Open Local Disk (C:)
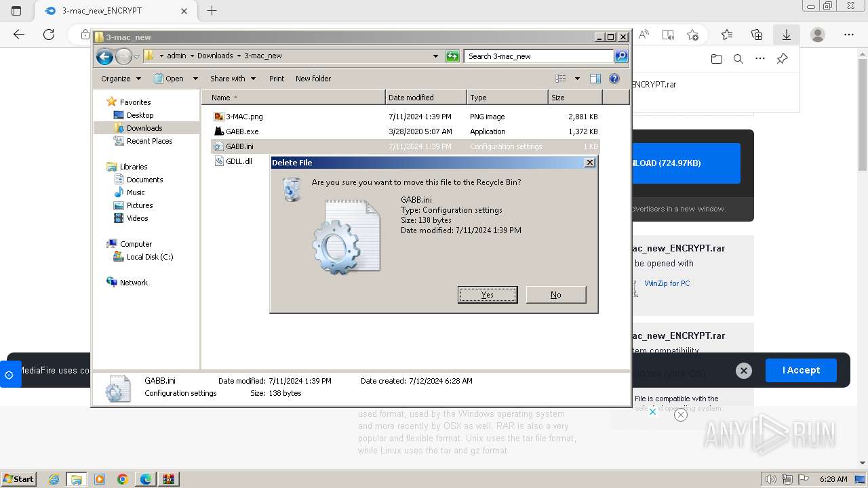Viewport: 868px width, 488px height. tap(150, 257)
